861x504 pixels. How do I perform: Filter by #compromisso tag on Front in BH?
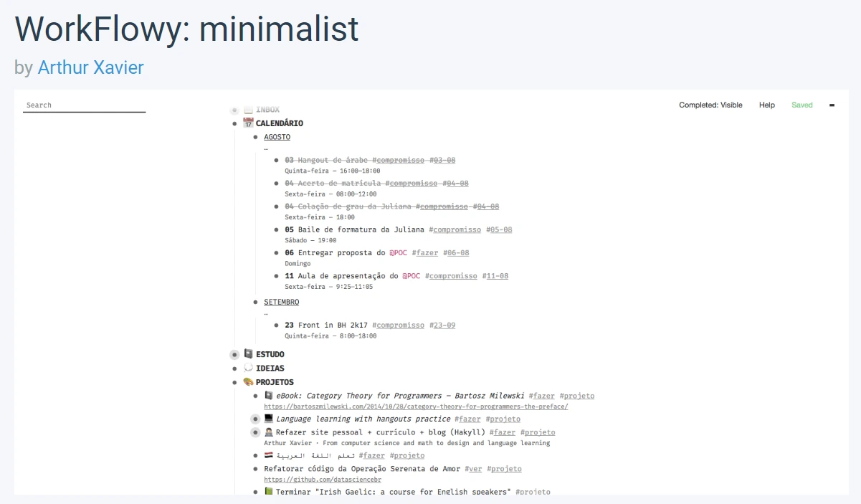click(x=398, y=325)
